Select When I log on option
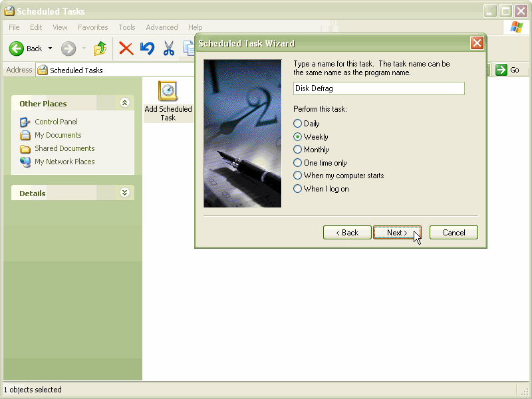Viewport: 532px width, 399px height. [x=297, y=189]
